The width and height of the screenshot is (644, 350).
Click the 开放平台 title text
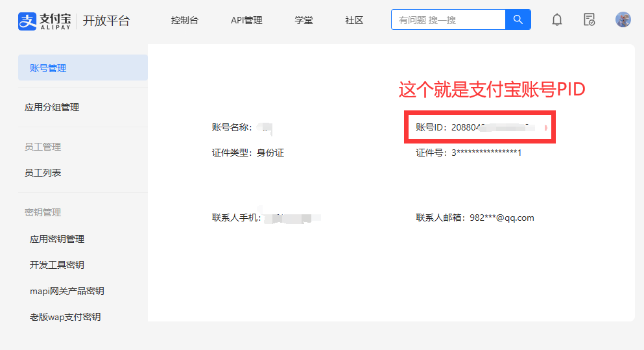[x=106, y=21]
